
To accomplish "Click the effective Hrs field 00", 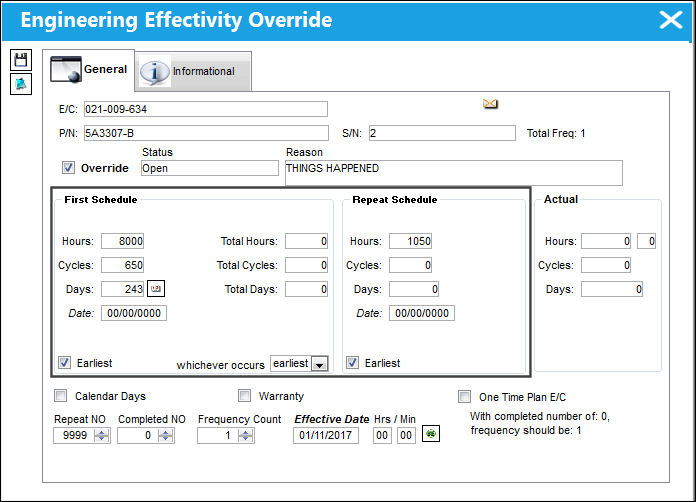I will tap(382, 435).
